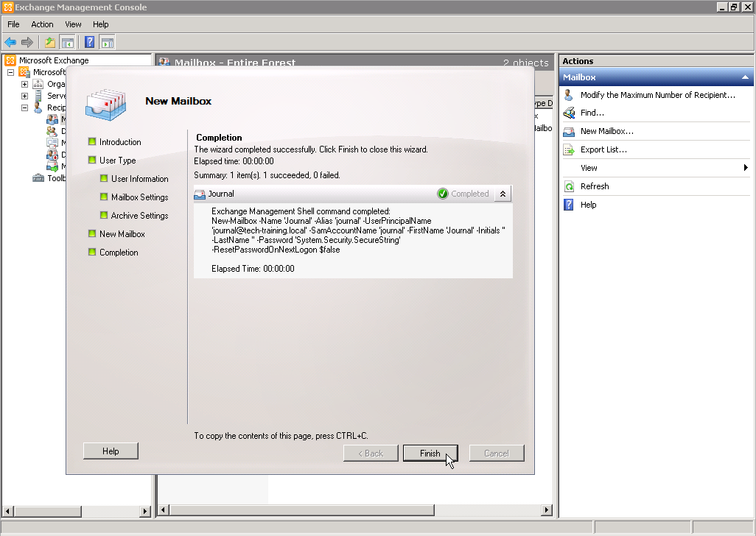
Task: Collapse the Journal result details chevron
Action: (503, 194)
